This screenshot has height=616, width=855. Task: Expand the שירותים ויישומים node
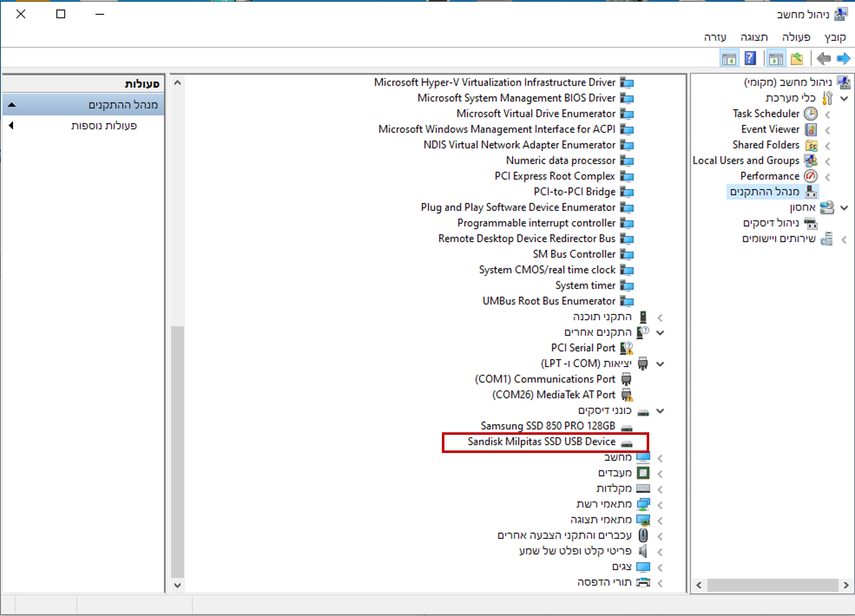click(844, 240)
